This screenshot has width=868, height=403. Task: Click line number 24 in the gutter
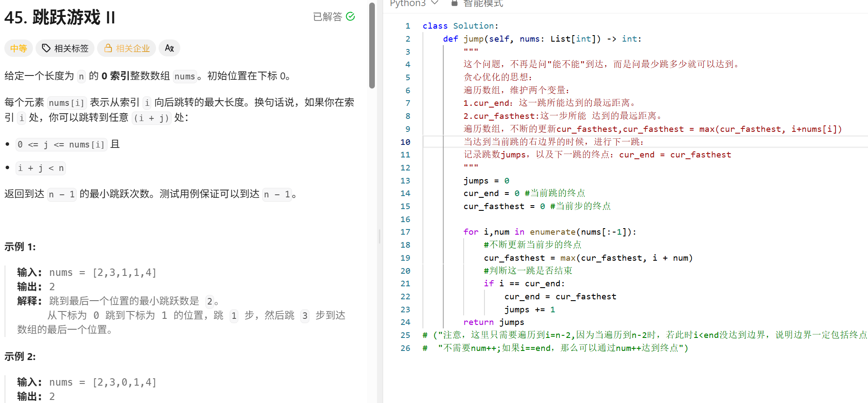405,322
